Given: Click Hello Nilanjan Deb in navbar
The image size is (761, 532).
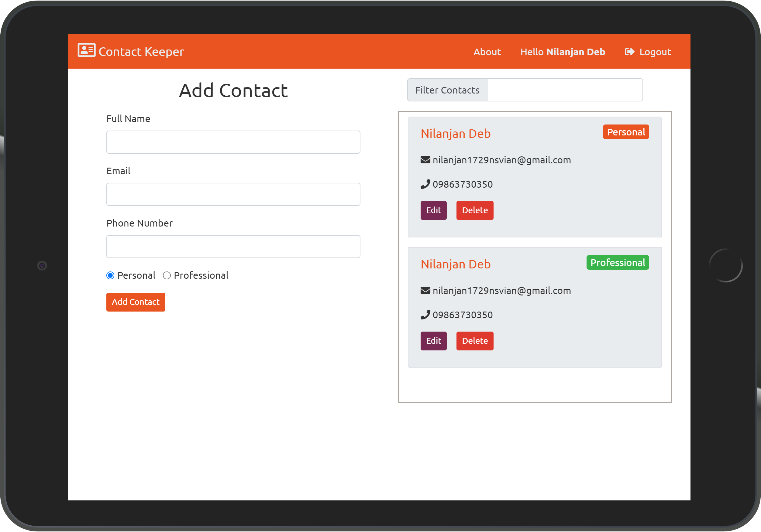Looking at the screenshot, I should pyautogui.click(x=563, y=52).
